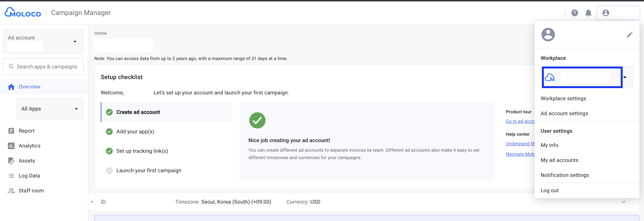This screenshot has height=221, width=644.
Task: Open the All Apps dropdown
Action: [x=76, y=109]
